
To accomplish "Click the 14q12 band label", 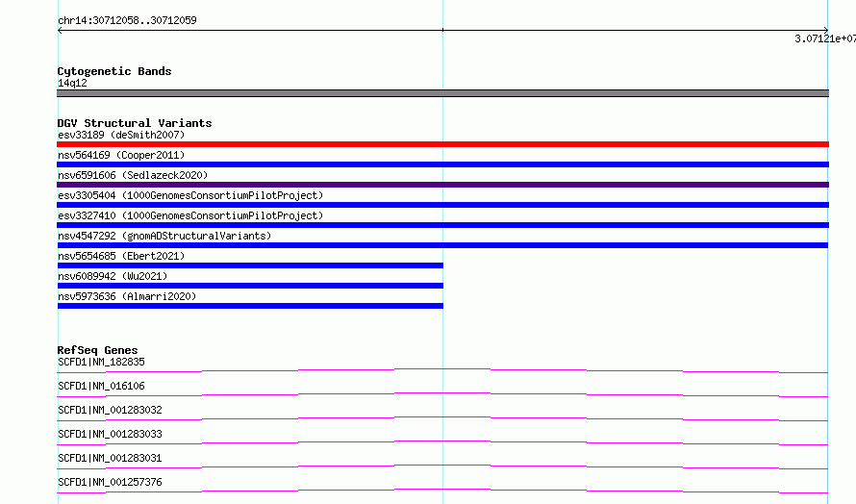I will pos(72,83).
